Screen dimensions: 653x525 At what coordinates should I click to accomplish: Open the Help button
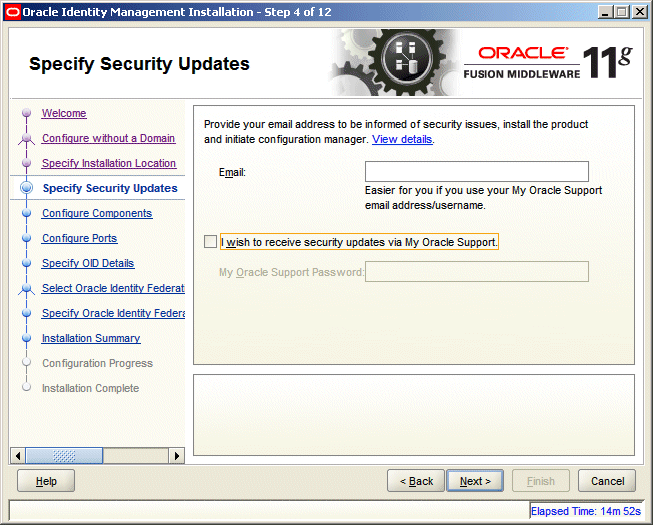click(46, 481)
